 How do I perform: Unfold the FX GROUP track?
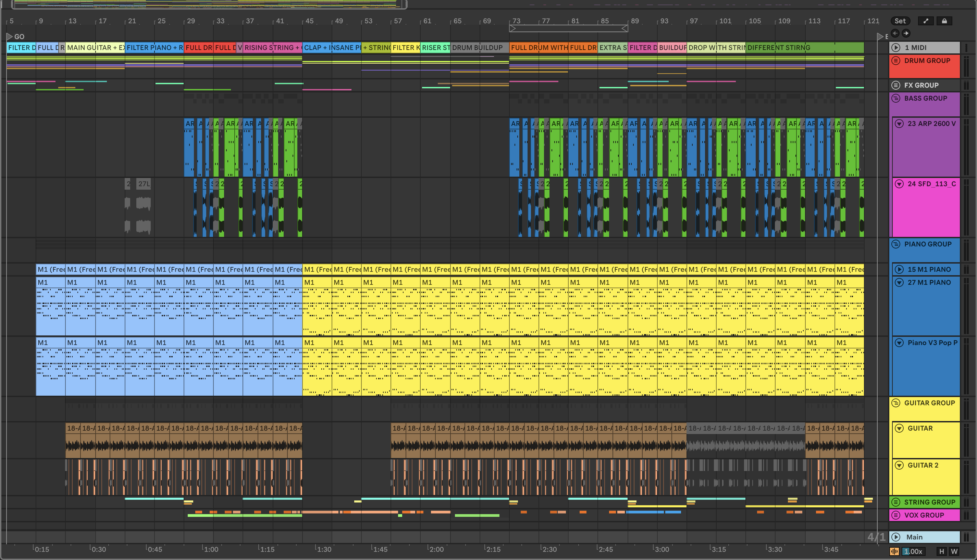(896, 85)
